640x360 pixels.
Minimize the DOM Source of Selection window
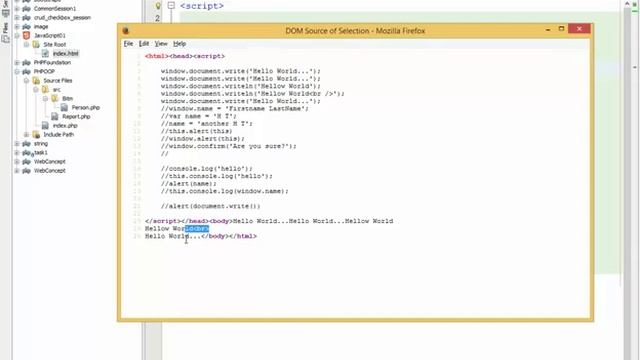(x=548, y=29)
